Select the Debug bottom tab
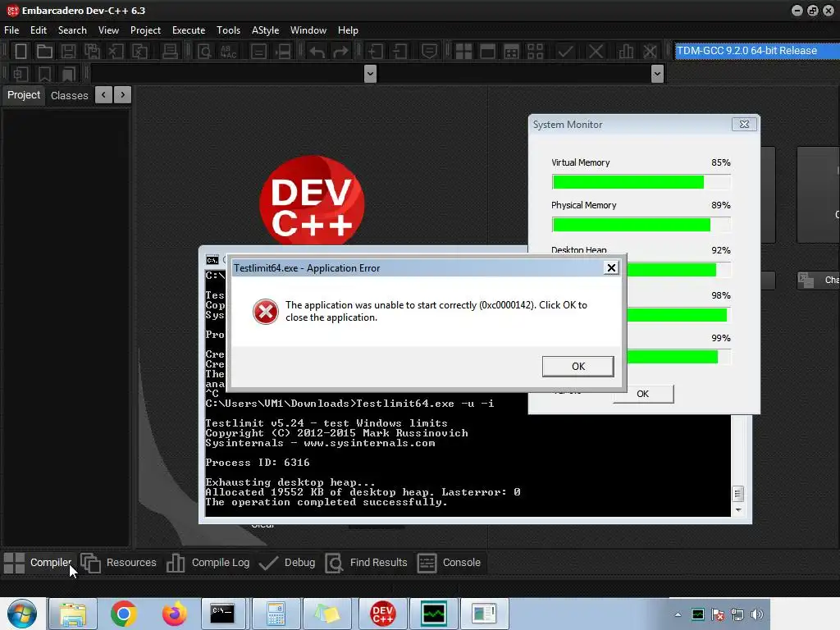 point(287,563)
